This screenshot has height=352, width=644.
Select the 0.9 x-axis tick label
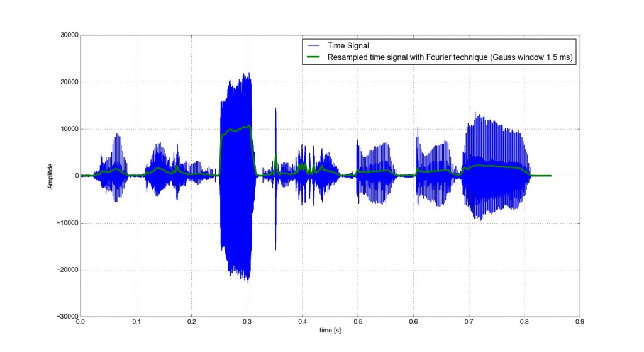click(579, 322)
